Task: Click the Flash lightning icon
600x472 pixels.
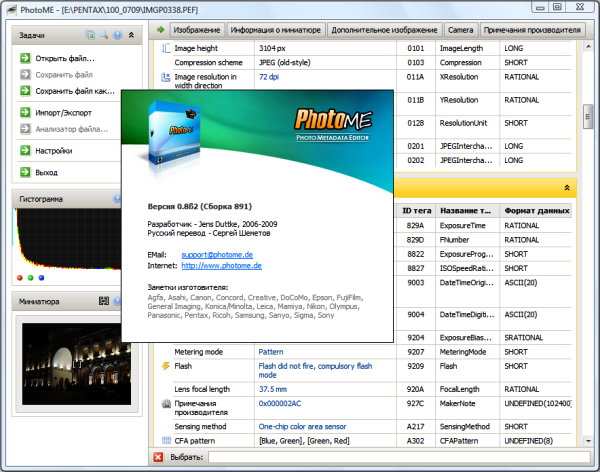Action: [x=166, y=366]
